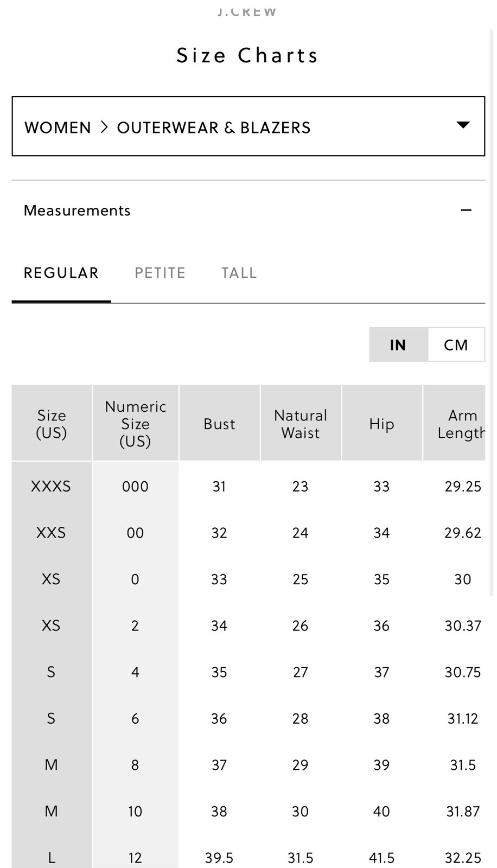Click the J.Crew logo at top

point(247,12)
